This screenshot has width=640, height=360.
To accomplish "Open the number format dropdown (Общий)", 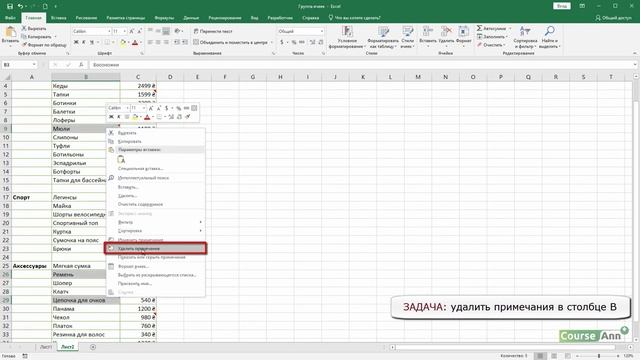I will point(322,31).
